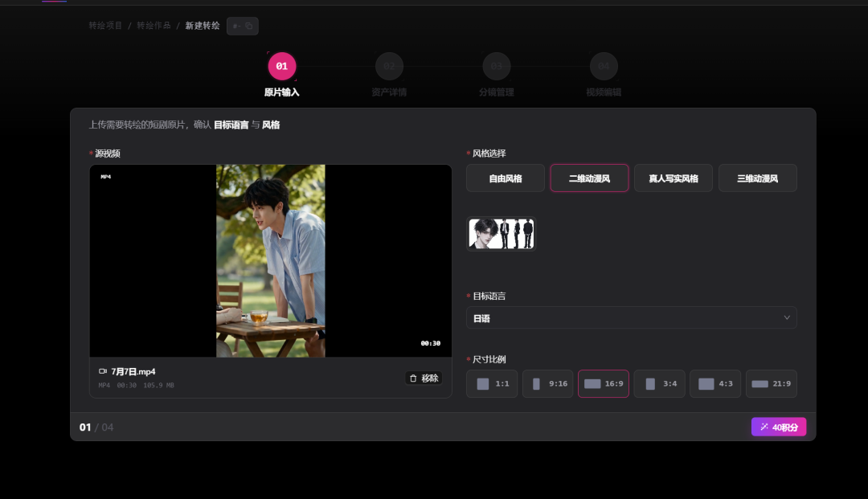Click the anime character style thumbnail
The height and width of the screenshot is (499, 868).
(x=502, y=234)
